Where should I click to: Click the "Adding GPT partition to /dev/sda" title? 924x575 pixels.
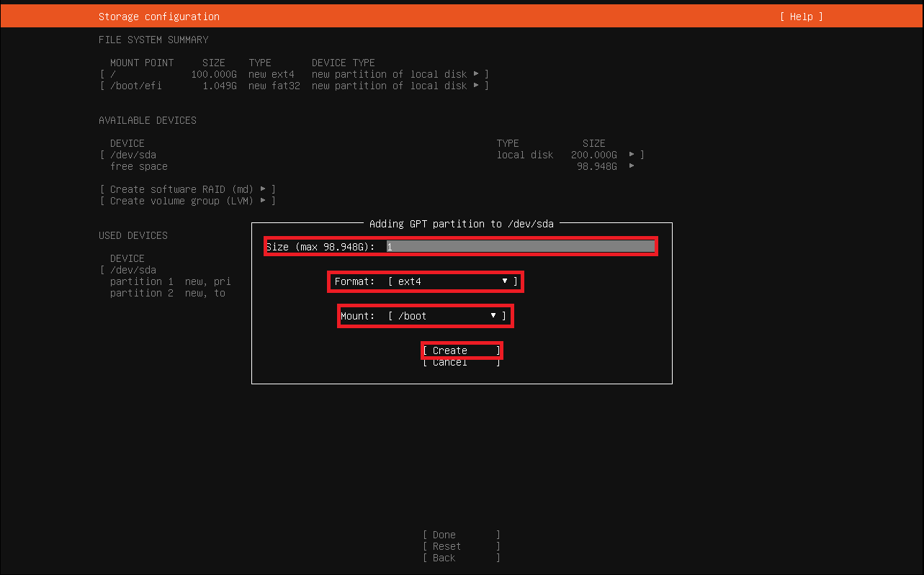tap(462, 224)
